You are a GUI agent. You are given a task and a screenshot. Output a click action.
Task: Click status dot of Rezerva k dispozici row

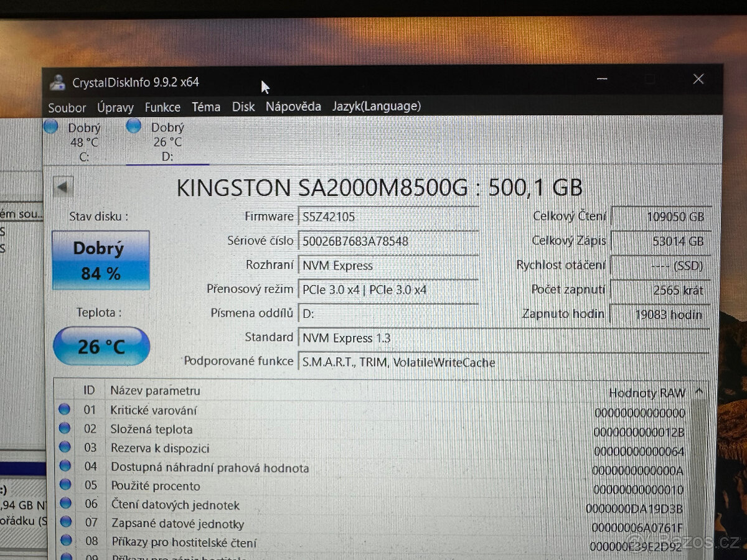64,447
